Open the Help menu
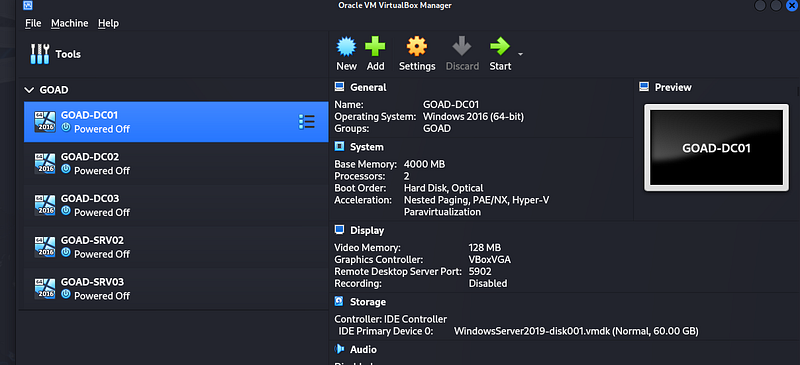The width and height of the screenshot is (800, 365). coord(108,23)
